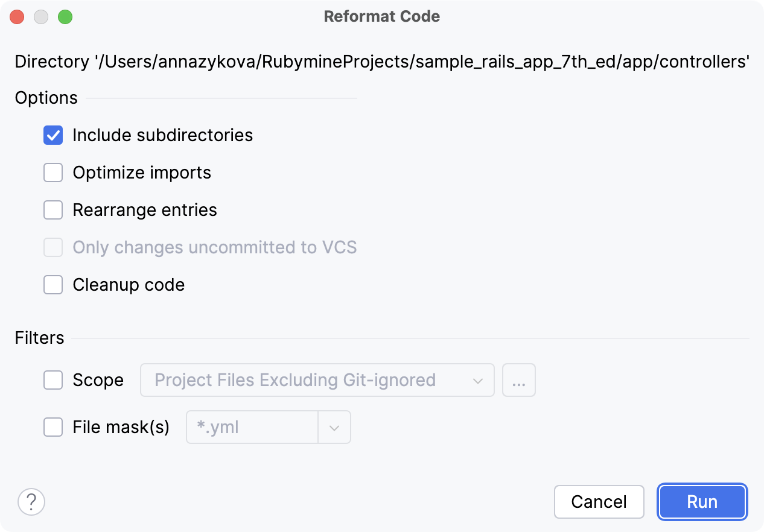764x532 pixels.
Task: Check the Cleanup code option
Action: (x=53, y=285)
